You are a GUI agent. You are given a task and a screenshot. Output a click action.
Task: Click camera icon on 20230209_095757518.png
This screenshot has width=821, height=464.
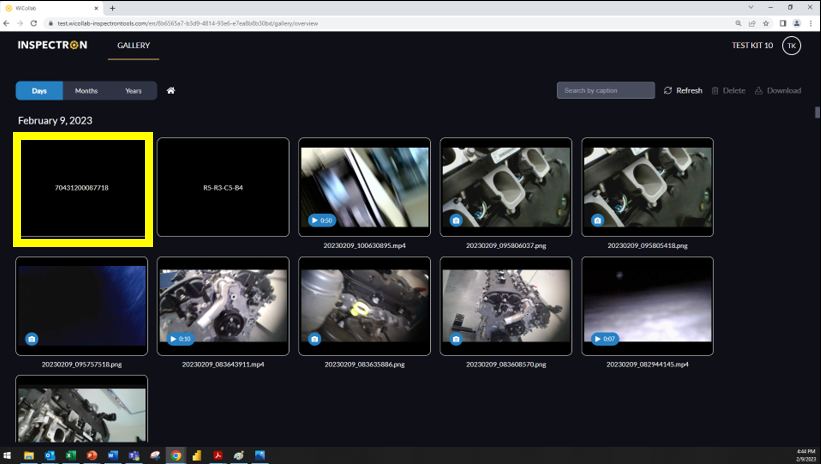click(x=31, y=339)
